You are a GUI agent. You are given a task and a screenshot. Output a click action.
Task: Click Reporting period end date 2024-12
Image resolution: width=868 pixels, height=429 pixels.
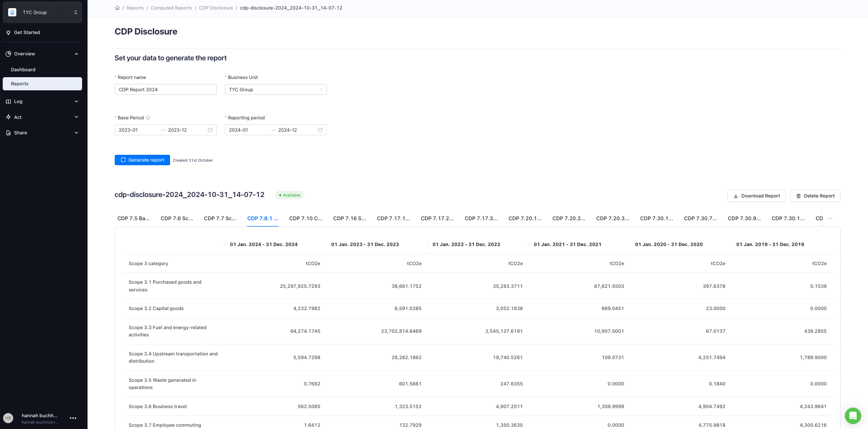(x=288, y=130)
